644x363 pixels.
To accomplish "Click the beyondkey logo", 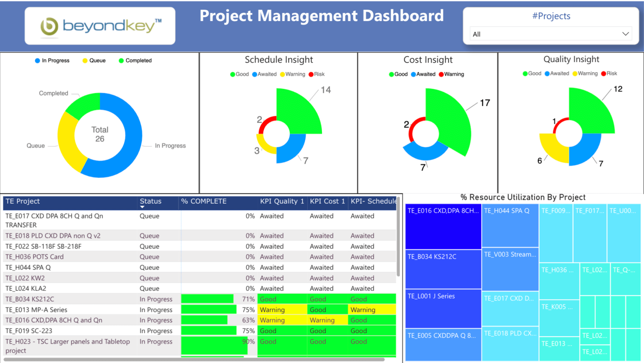I will coord(99,25).
